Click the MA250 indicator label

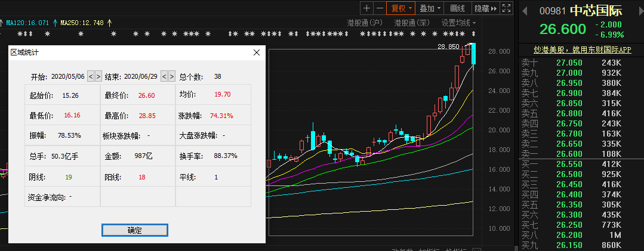(x=82, y=23)
